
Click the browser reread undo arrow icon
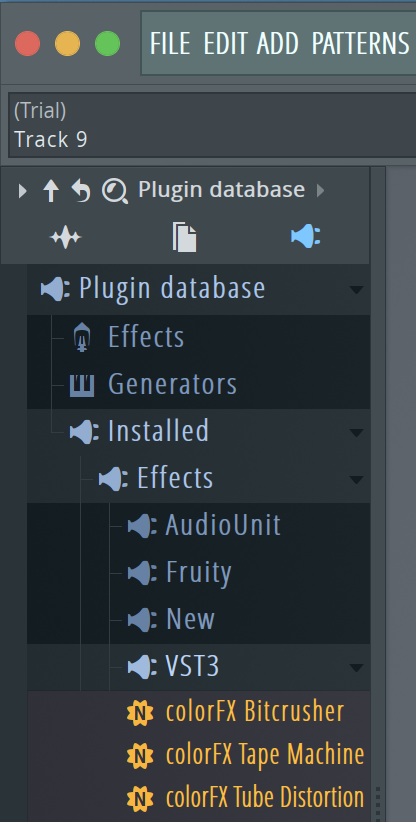81,190
